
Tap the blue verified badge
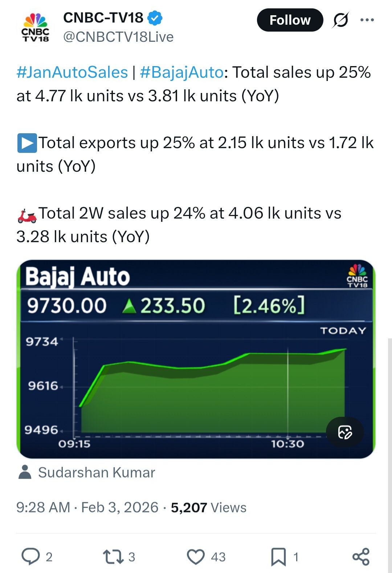click(156, 18)
